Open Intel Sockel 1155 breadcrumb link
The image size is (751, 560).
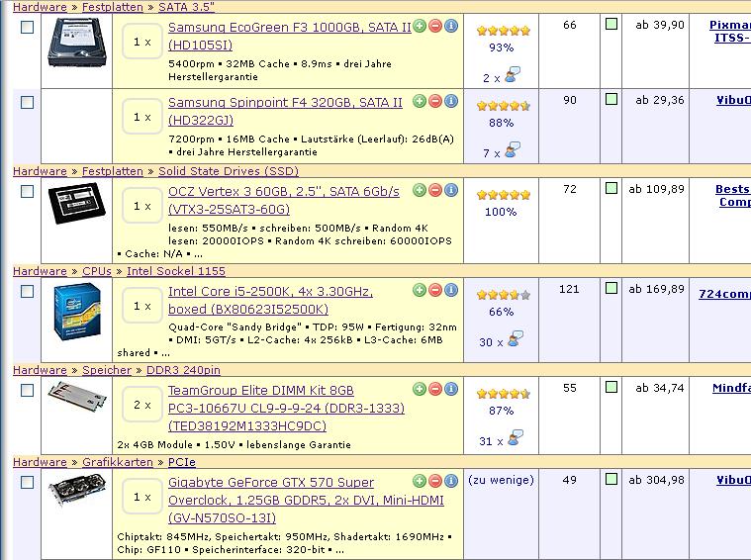point(176,271)
